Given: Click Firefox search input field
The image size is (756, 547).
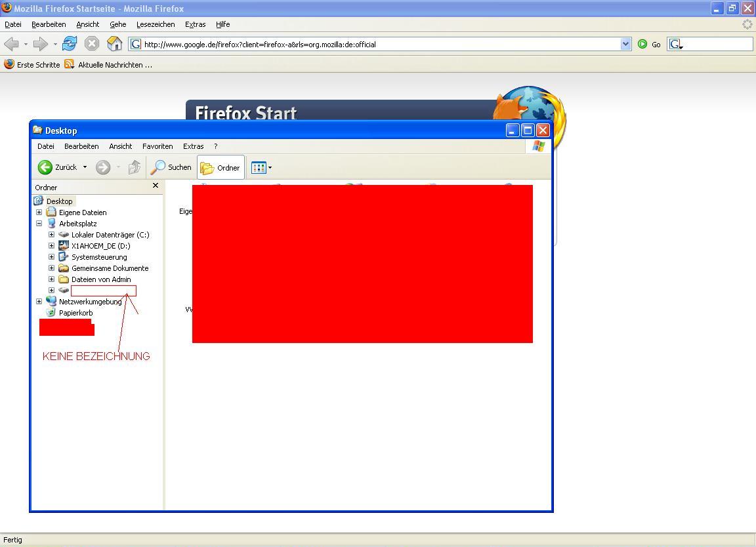Looking at the screenshot, I should 717,45.
